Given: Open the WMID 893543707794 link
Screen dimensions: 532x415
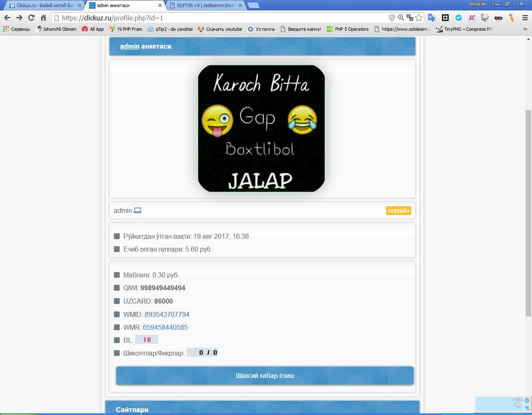Looking at the screenshot, I should pyautogui.click(x=167, y=314).
